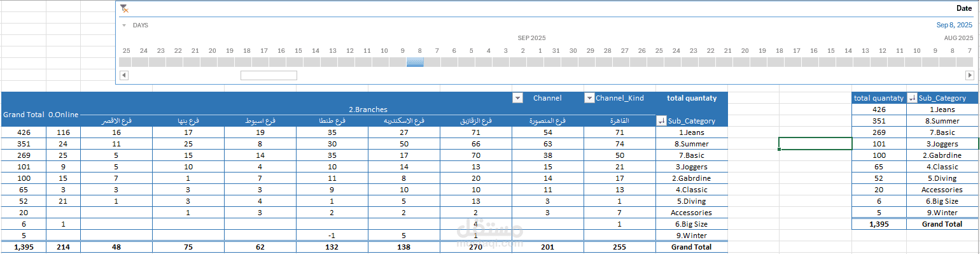Select the 'فرع الزقازيق' branch column header
The height and width of the screenshot is (254, 980).
pos(475,121)
